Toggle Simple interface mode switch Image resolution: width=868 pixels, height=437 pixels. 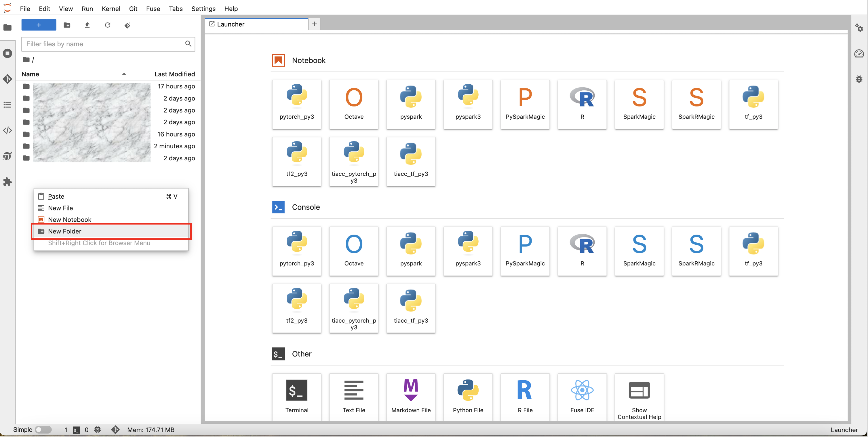(x=43, y=430)
